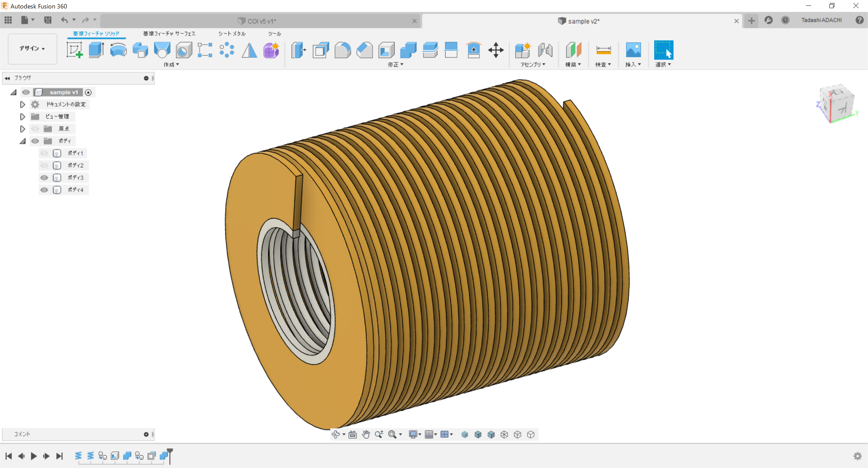Select the Create Sketch tool
Screen dimensions: 868x468
point(75,50)
